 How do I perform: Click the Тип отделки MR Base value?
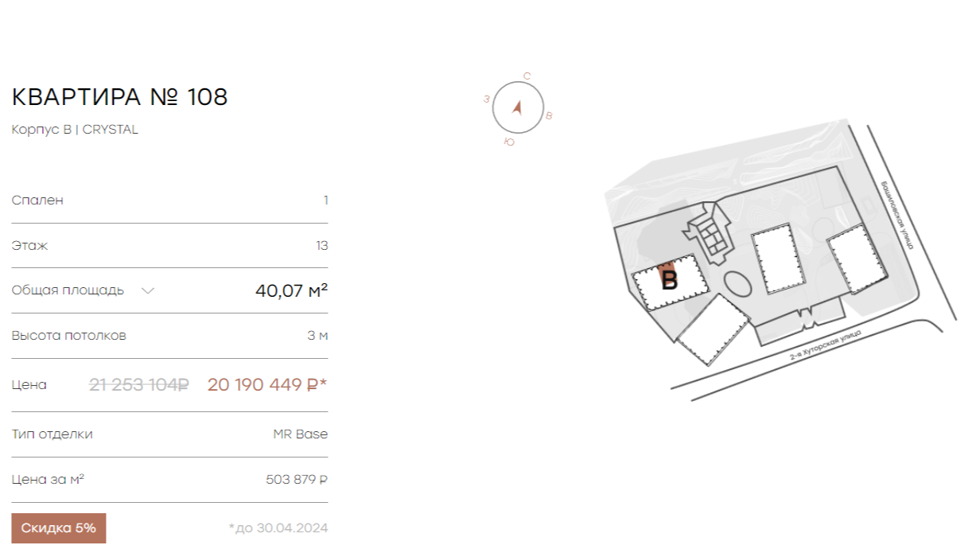(x=301, y=434)
